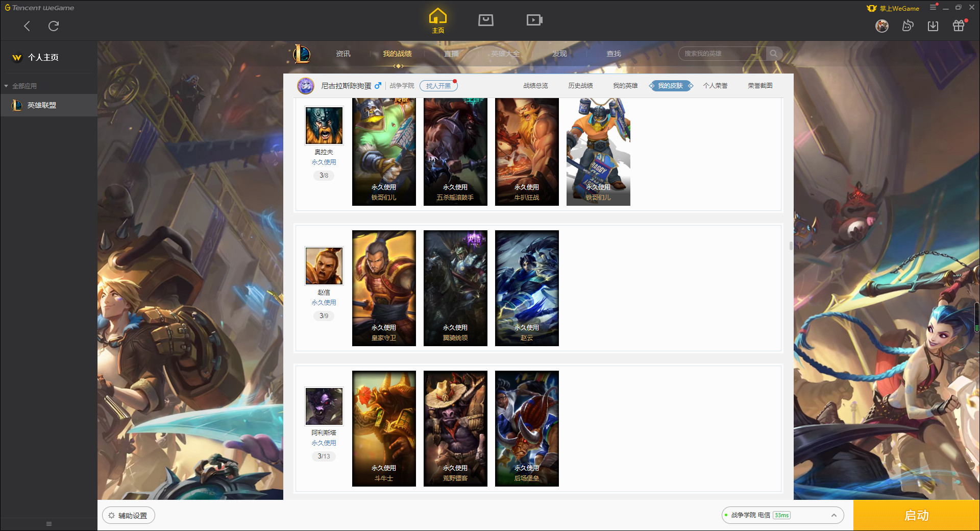The image size is (980, 531).
Task: Select 英雄联盟 in the sidebar
Action: (x=48, y=105)
